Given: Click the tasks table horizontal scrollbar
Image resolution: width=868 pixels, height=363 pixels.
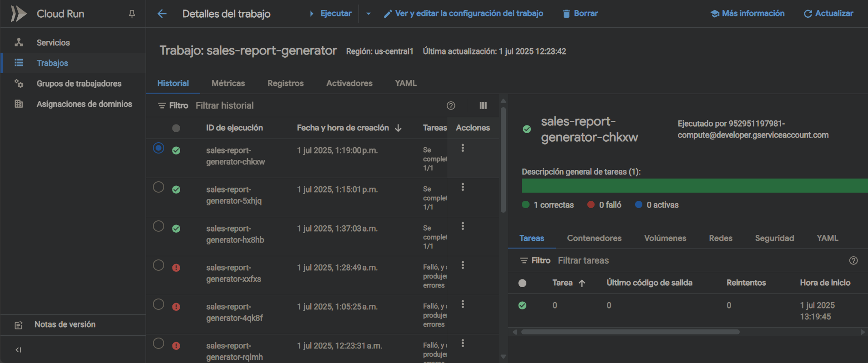Looking at the screenshot, I should tap(630, 332).
